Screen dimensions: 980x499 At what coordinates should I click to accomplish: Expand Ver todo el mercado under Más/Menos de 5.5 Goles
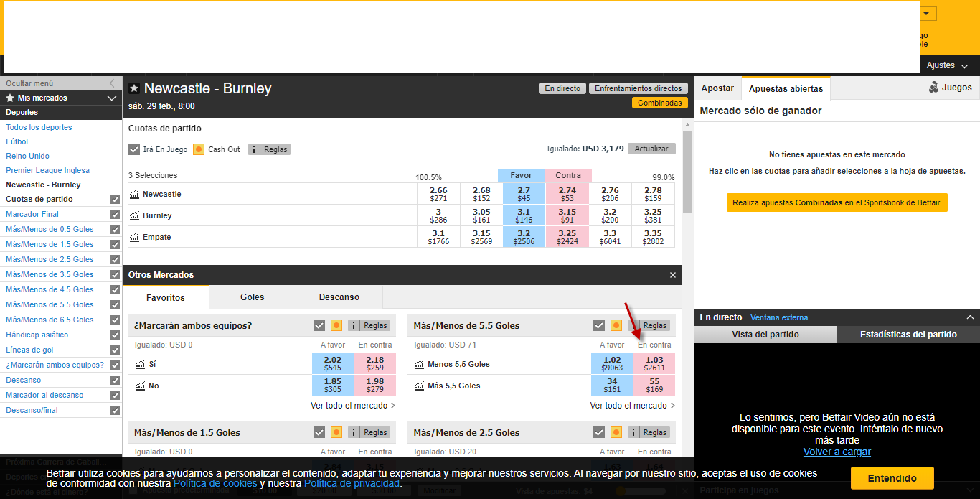633,406
